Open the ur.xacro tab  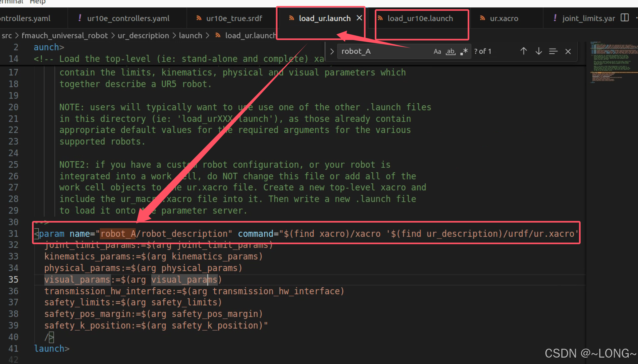point(504,18)
